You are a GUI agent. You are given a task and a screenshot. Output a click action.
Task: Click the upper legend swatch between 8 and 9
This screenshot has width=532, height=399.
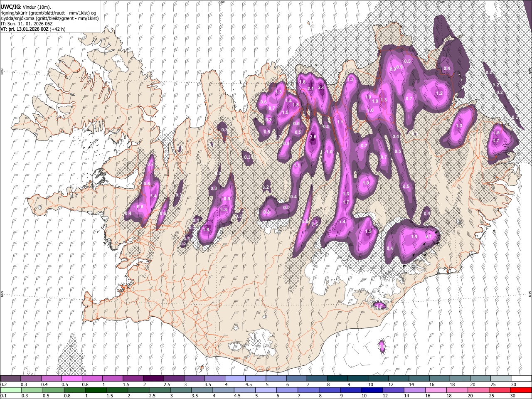(337, 379)
